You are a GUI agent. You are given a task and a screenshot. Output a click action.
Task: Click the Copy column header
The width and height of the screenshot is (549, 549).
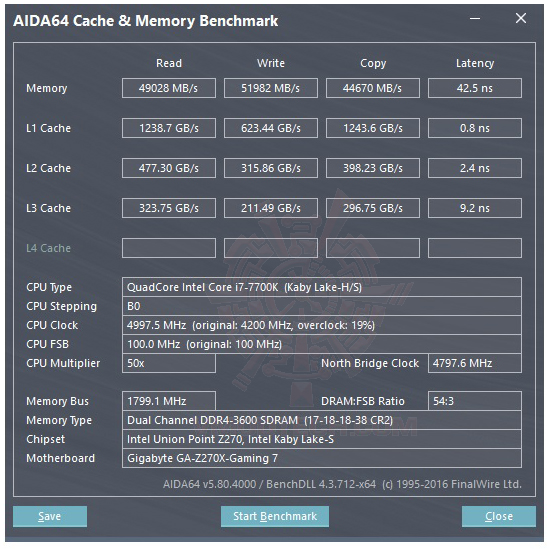tap(373, 63)
